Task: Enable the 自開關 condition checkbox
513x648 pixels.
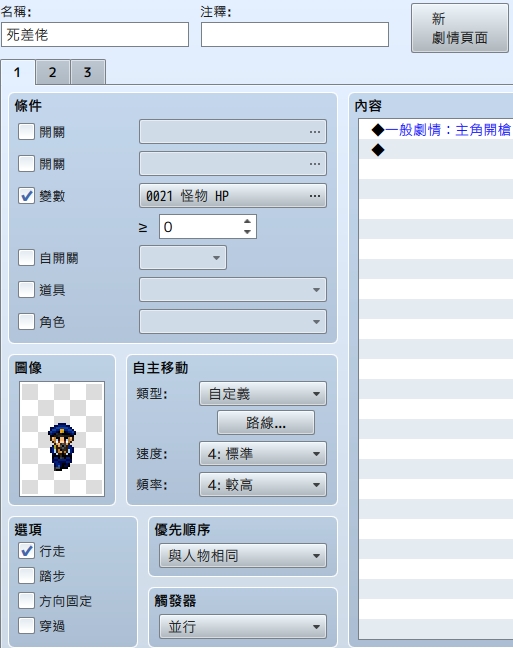Action: click(26, 257)
